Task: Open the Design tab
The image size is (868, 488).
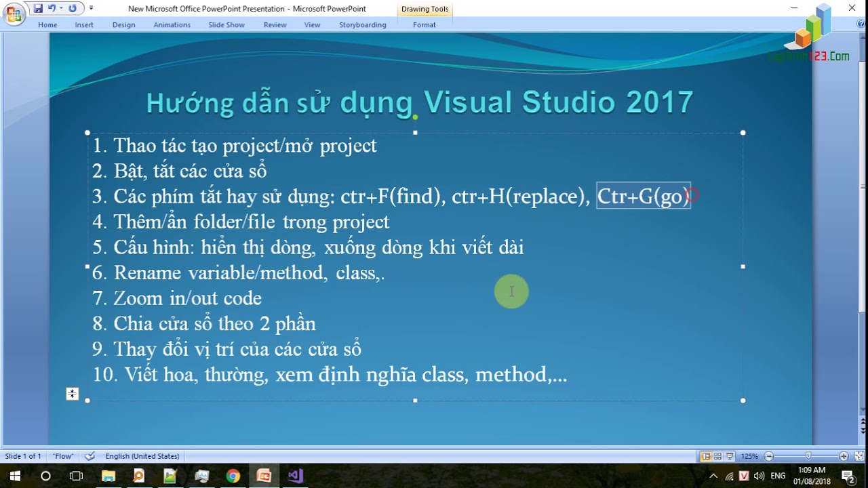Action: 124,25
